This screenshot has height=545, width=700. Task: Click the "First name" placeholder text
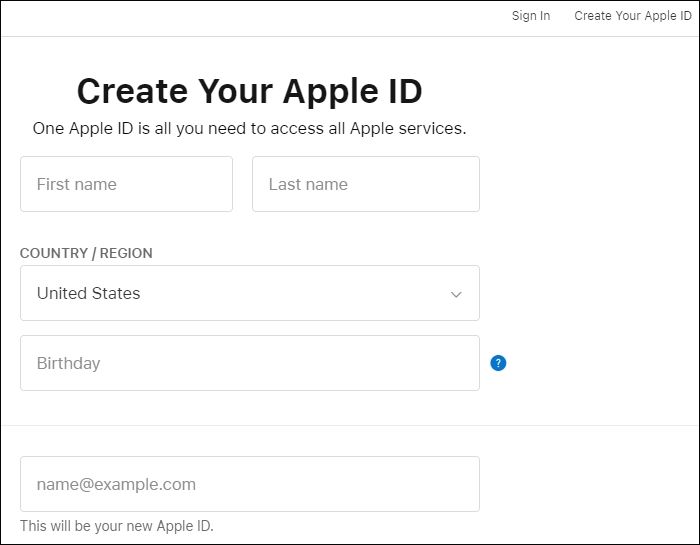click(x=76, y=184)
